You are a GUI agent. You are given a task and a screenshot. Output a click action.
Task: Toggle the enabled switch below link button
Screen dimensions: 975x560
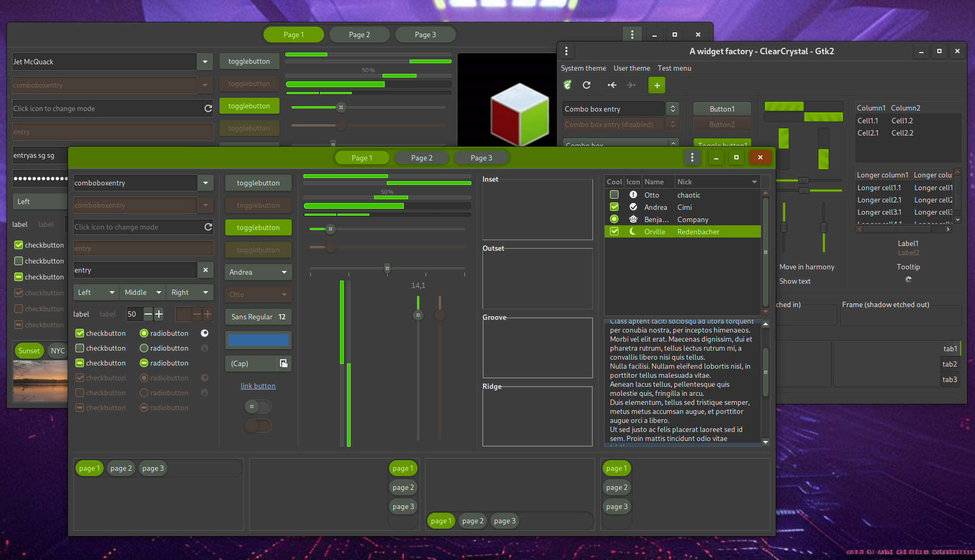point(258,406)
